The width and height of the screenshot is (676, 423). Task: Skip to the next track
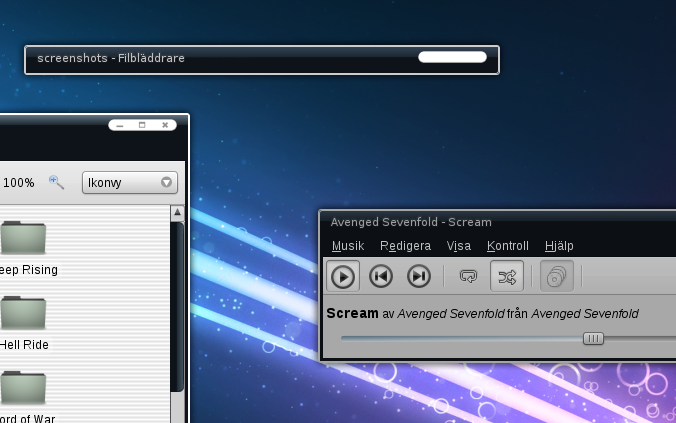(x=419, y=276)
